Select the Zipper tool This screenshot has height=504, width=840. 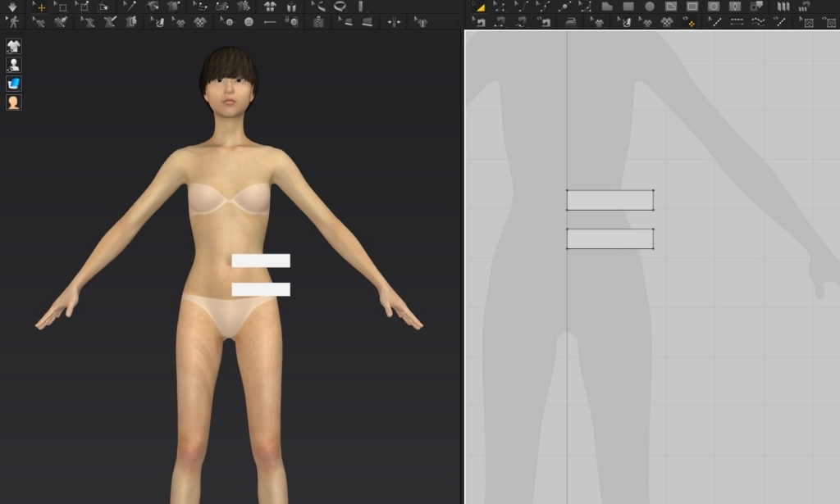[318, 22]
